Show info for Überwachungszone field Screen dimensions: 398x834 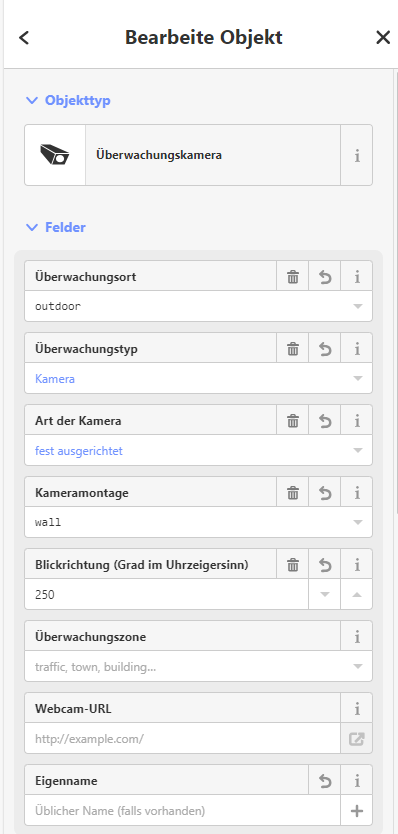tap(356, 636)
